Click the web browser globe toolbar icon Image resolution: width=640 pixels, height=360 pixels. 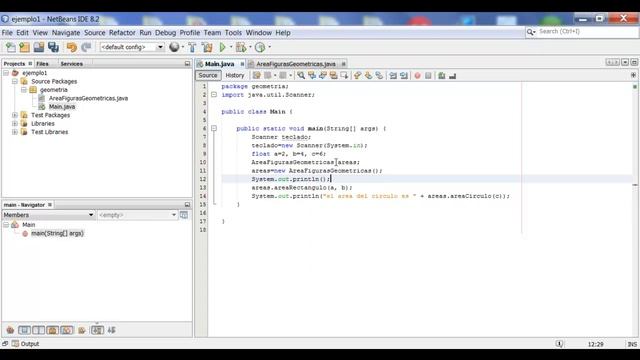(174, 47)
